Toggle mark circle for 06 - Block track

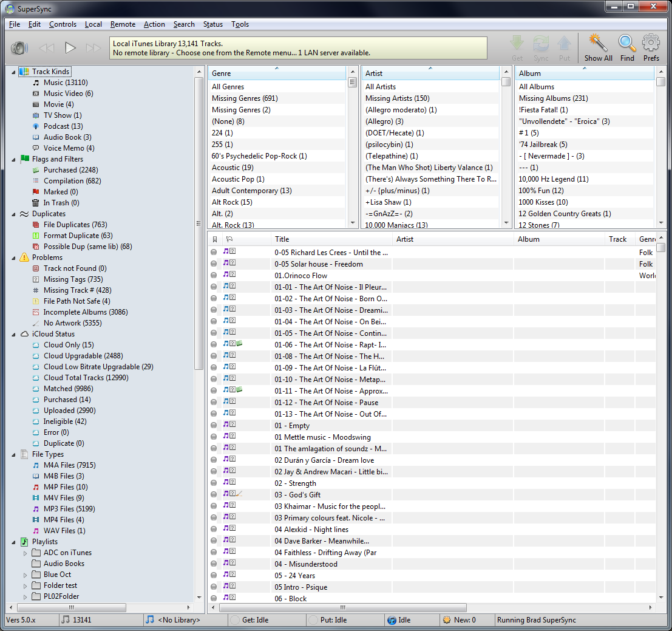click(214, 599)
